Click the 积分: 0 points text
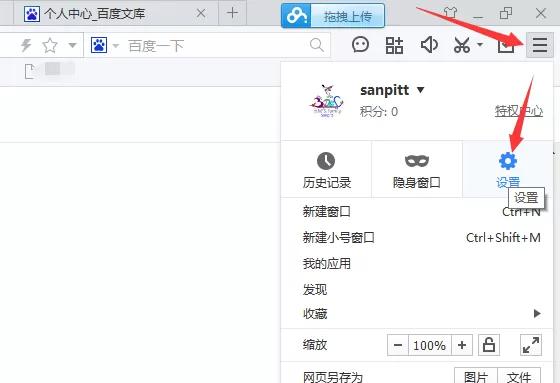 (x=379, y=112)
